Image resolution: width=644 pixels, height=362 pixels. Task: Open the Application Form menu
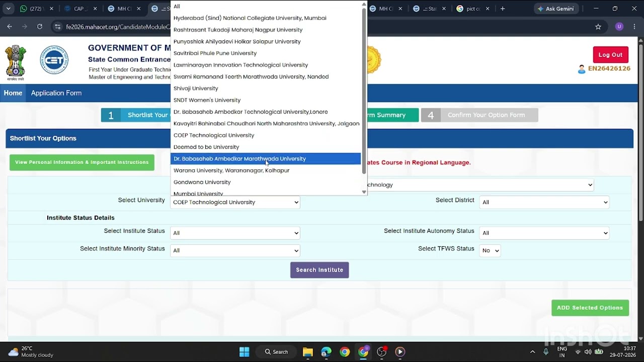pos(56,93)
